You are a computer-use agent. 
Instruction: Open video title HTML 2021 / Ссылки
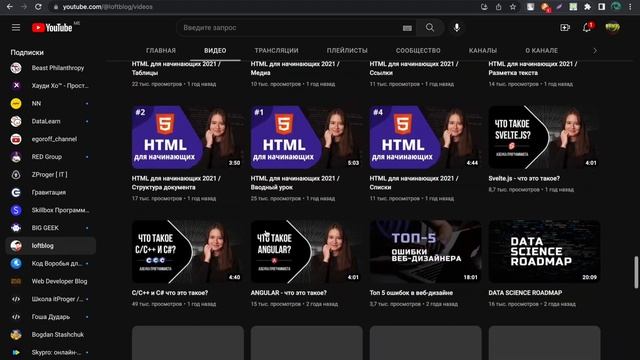[414, 68]
